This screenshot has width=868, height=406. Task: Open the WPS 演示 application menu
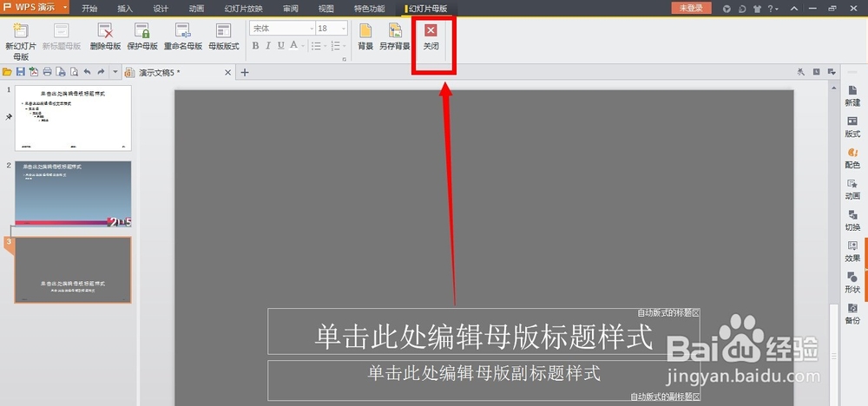pyautogui.click(x=35, y=8)
